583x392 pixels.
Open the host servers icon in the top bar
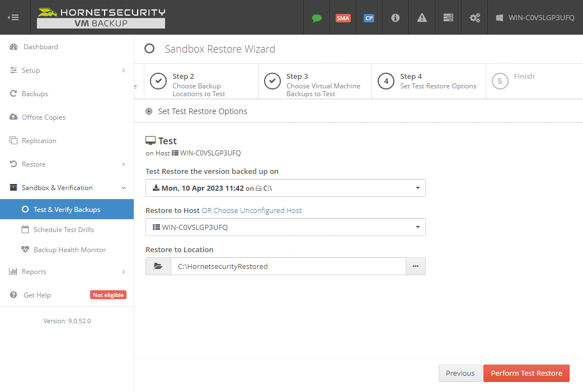[x=448, y=17]
